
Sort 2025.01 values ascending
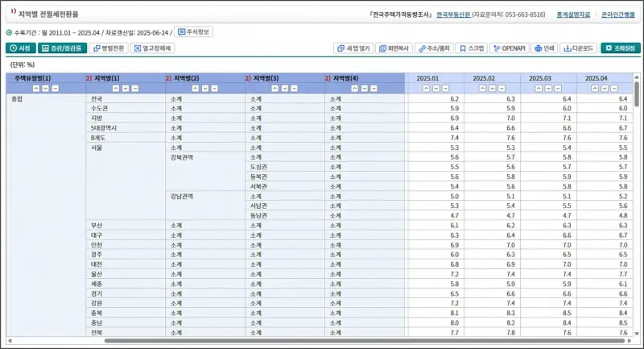(x=427, y=89)
